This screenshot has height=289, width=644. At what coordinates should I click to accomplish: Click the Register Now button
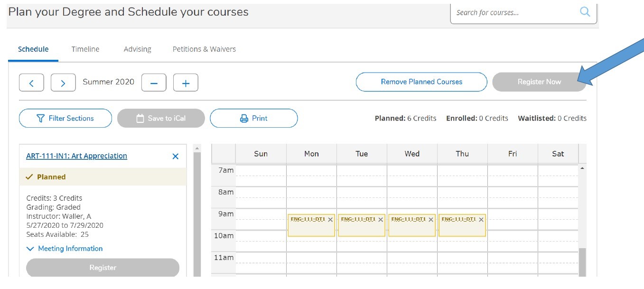[x=539, y=81]
